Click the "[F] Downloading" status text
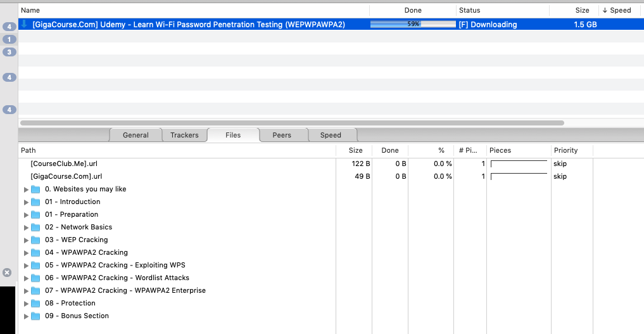Screen dimensions: 644x334 (488, 25)
